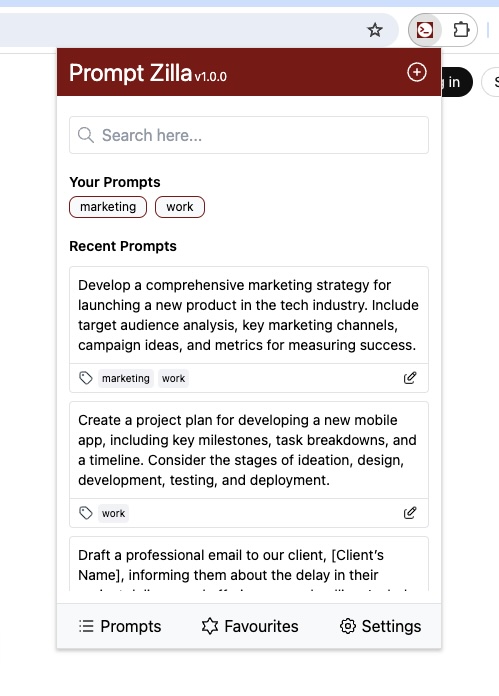The image size is (499, 696).
Task: Edit the marketing strategy prompt
Action: (x=410, y=378)
